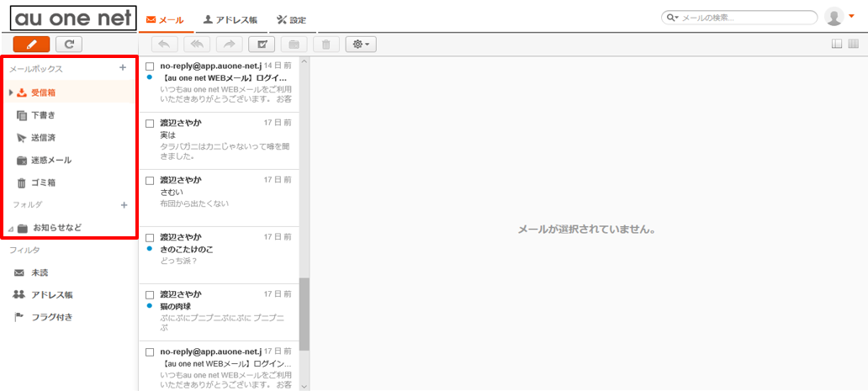868x391 pixels.
Task: Collapse the お知らせなど folder arrow
Action: (x=11, y=229)
